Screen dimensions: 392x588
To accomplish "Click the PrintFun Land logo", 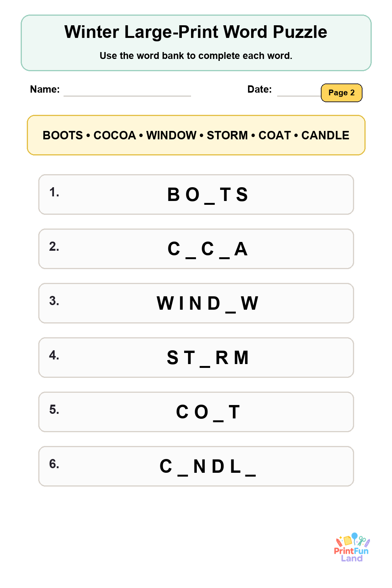I will 351,547.
